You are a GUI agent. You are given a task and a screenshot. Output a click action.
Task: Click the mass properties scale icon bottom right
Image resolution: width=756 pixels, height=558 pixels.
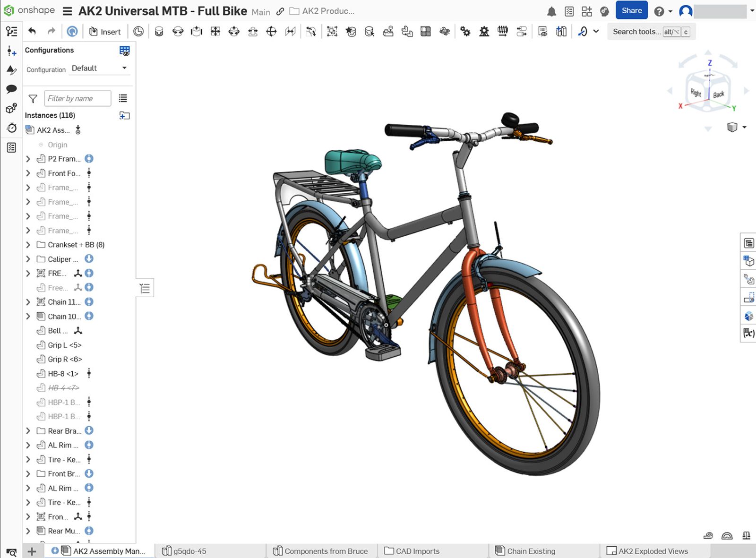tap(747, 535)
